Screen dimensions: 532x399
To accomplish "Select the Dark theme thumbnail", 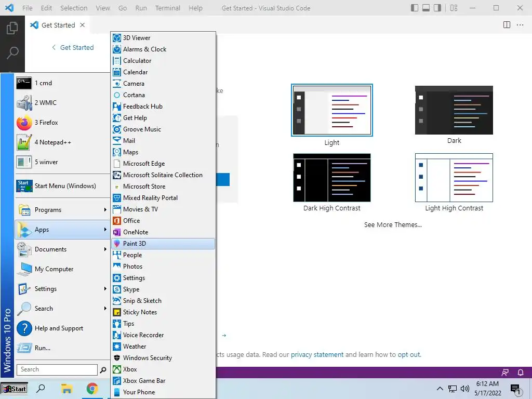I will pyautogui.click(x=454, y=110).
